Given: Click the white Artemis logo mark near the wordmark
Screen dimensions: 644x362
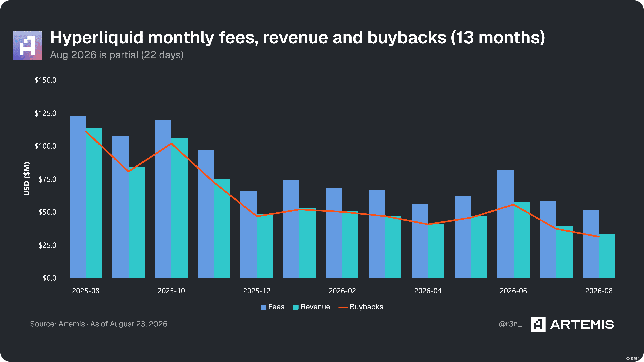Looking at the screenshot, I should pos(538,324).
